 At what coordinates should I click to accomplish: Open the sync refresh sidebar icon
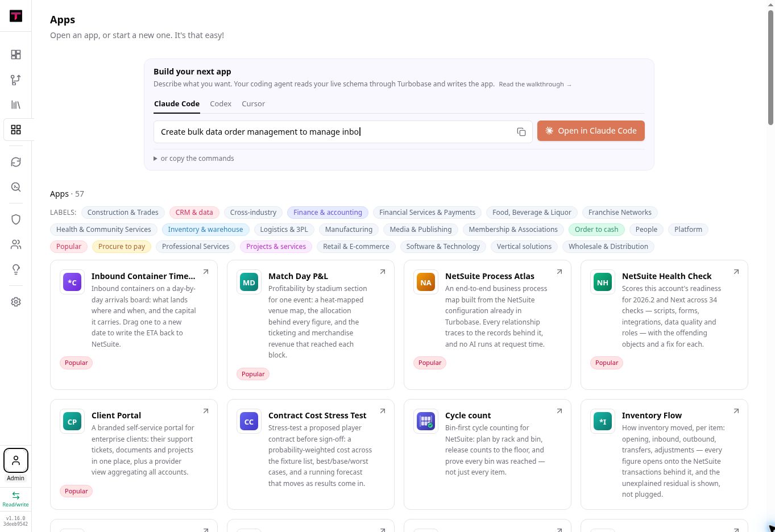[16, 162]
